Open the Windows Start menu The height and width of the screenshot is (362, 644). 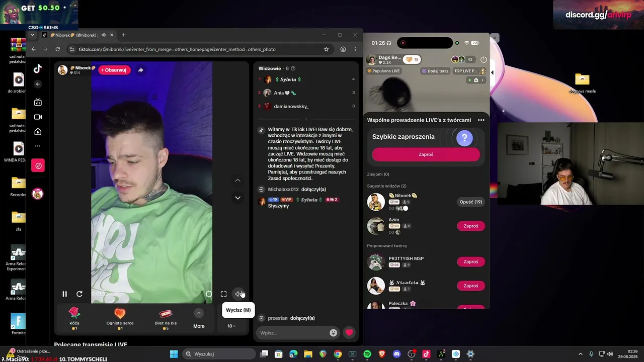point(174,354)
